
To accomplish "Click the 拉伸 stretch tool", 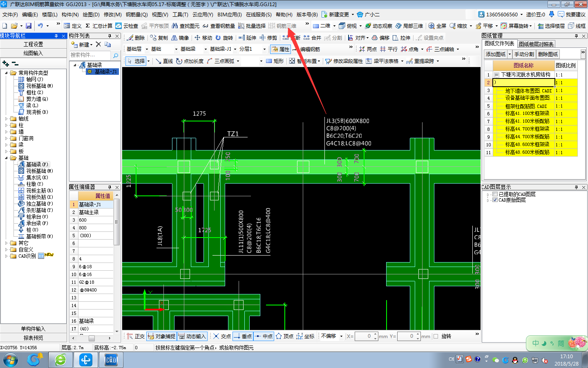I will pyautogui.click(x=401, y=38).
